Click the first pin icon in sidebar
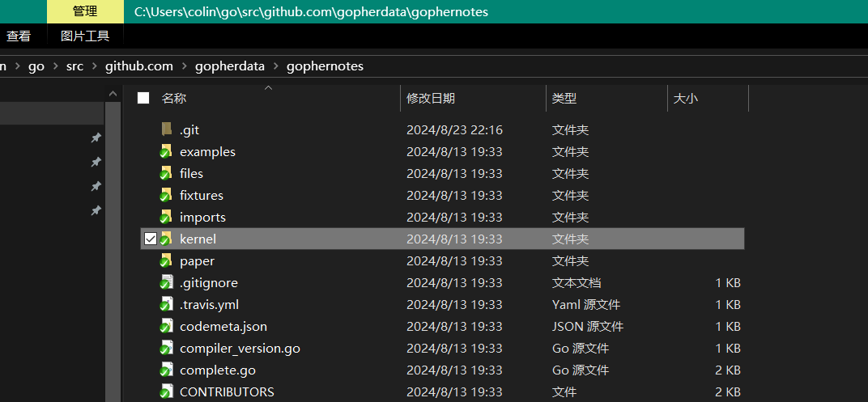The image size is (868, 402). point(96,138)
